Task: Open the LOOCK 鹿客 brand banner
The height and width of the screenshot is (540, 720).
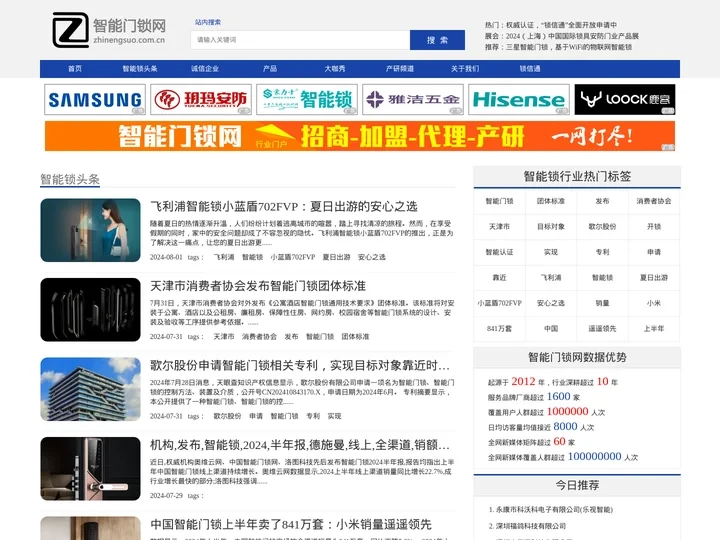Action: [x=625, y=99]
